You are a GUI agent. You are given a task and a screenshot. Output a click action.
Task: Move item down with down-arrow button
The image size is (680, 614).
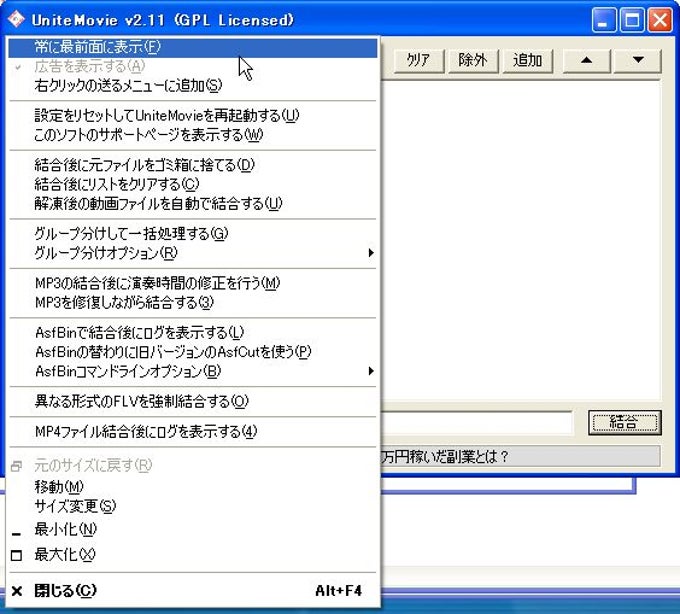[x=638, y=60]
